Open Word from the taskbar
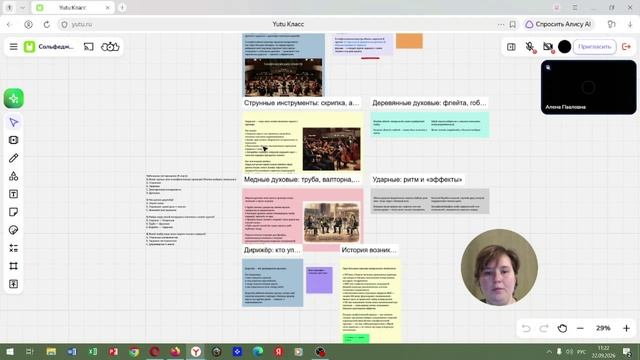Image resolution: width=640 pixels, height=360 pixels. pos(72,351)
